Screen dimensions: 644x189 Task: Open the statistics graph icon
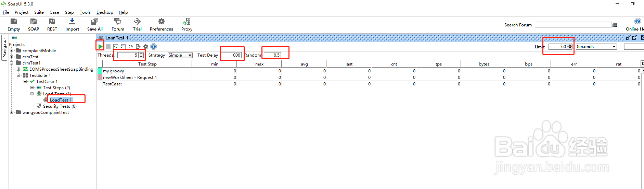coord(116,46)
